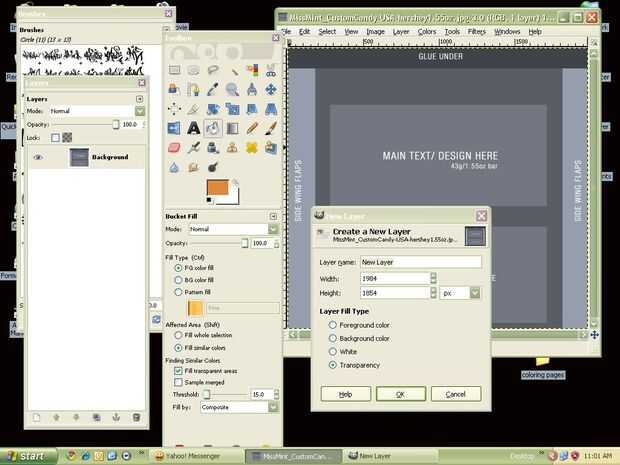
Task: Click the orange foreground color swatch
Action: pos(217,187)
